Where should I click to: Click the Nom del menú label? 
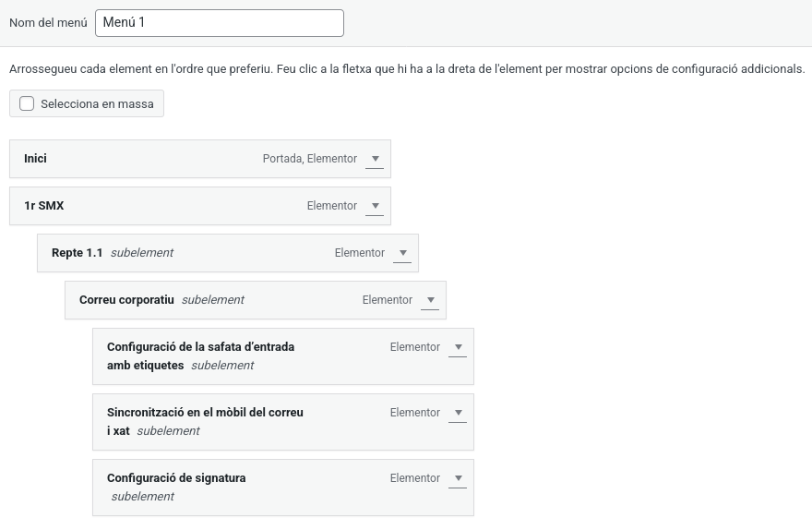pyautogui.click(x=48, y=23)
